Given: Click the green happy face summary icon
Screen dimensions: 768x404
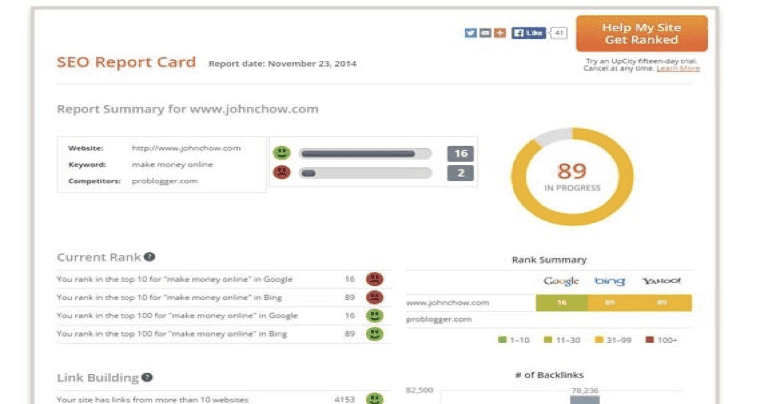Looking at the screenshot, I should click(282, 153).
